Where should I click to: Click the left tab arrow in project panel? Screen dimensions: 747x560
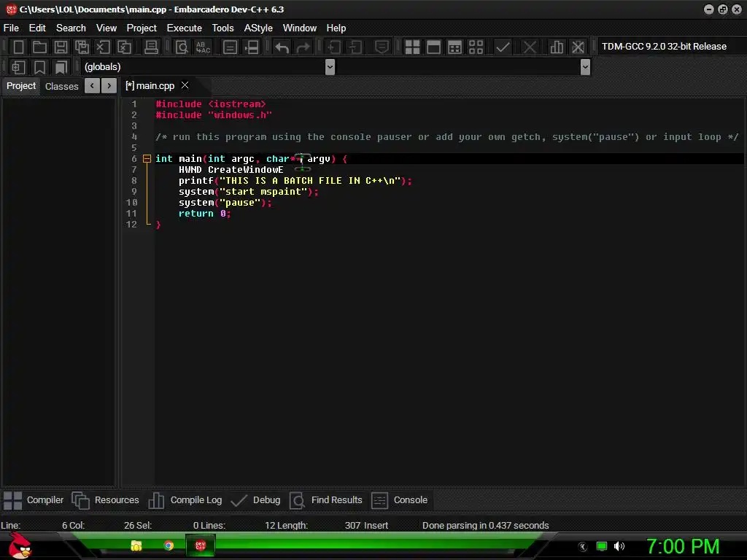pyautogui.click(x=92, y=86)
